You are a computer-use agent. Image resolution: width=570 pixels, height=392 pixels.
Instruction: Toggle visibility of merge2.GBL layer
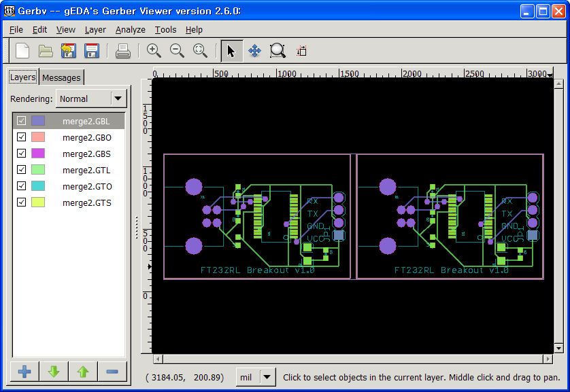coord(22,120)
